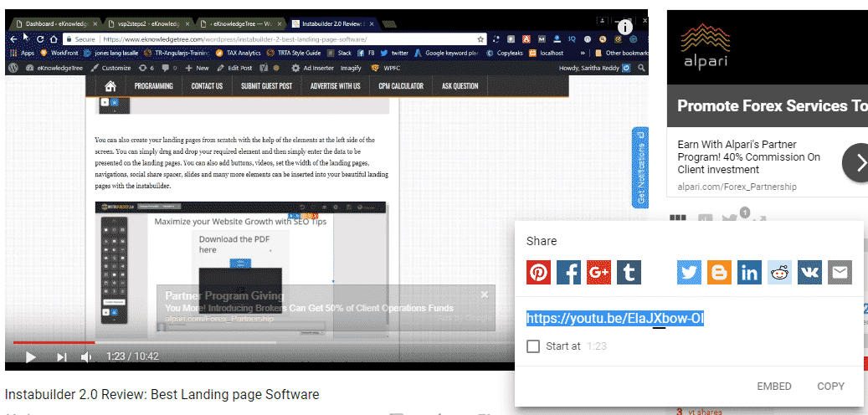Share using the Google Plus icon

(599, 272)
